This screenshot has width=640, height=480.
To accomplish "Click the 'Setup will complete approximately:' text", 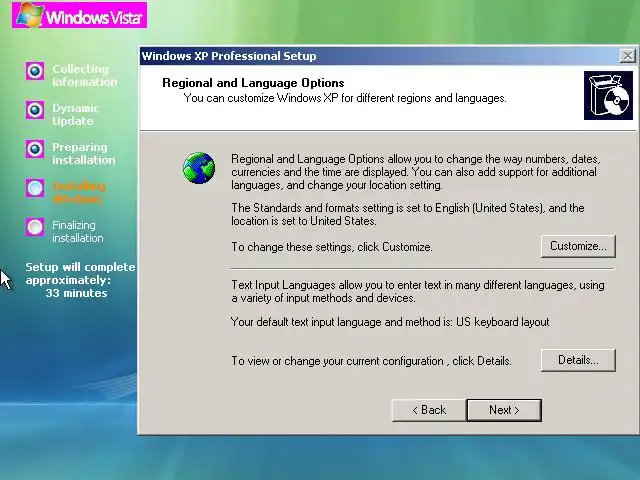I will coord(80,273).
